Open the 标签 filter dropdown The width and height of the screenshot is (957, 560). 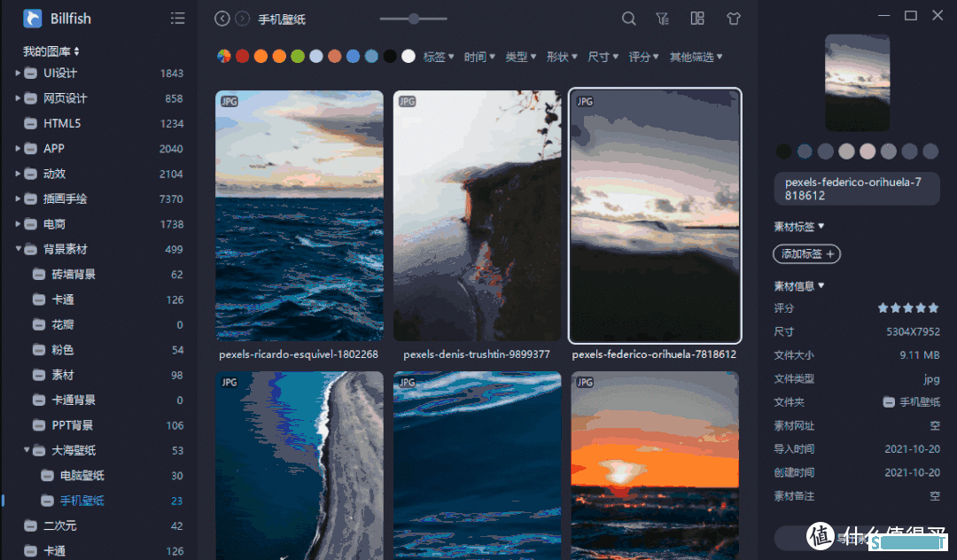click(x=439, y=57)
